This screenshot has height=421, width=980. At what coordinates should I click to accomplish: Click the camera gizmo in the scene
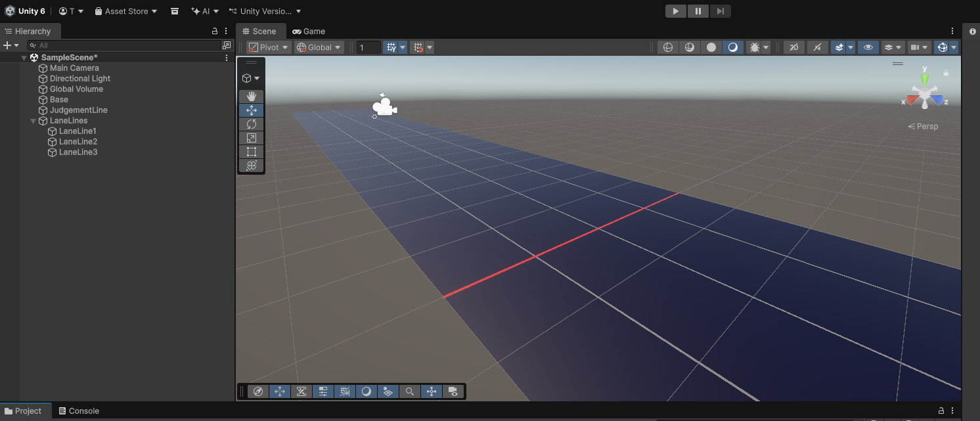point(384,106)
